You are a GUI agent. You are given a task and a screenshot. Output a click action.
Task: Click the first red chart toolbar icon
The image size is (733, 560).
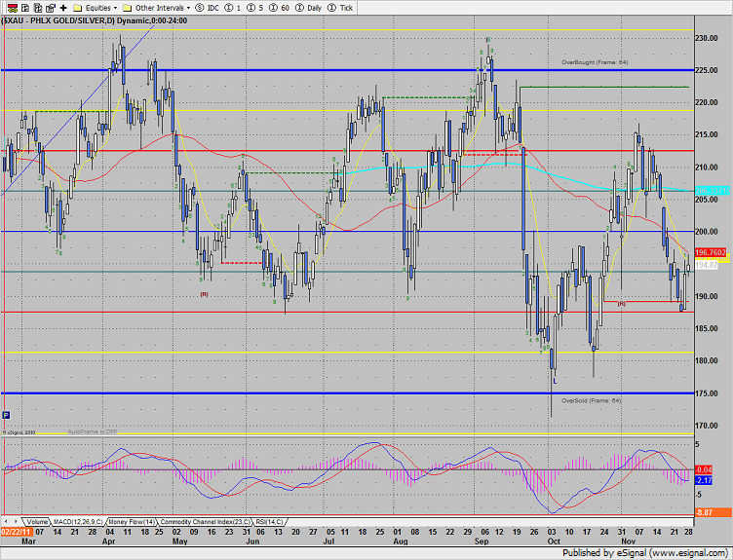click(8, 7)
